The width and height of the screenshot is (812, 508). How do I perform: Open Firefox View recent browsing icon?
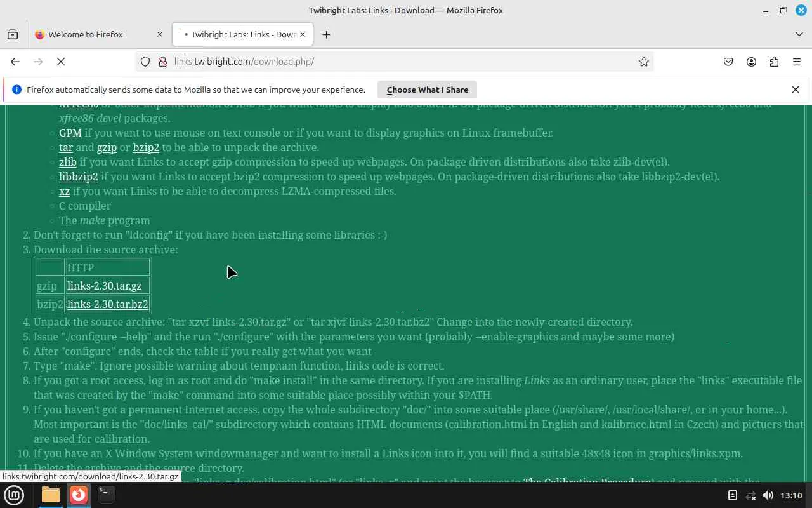tap(13, 34)
